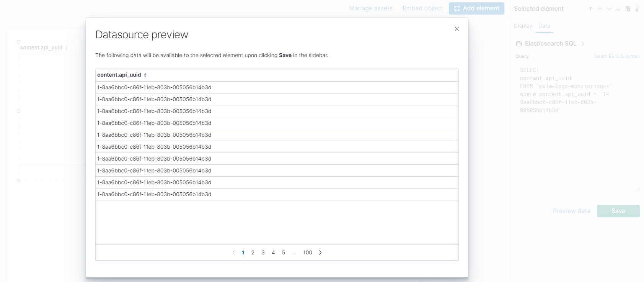Open the Learn ES SQL syntax link

[x=617, y=56]
